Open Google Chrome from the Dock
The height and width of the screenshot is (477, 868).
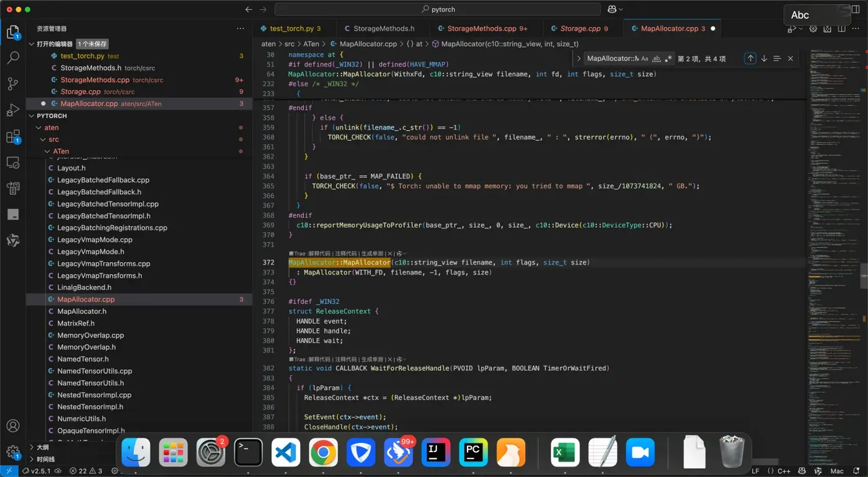324,452
